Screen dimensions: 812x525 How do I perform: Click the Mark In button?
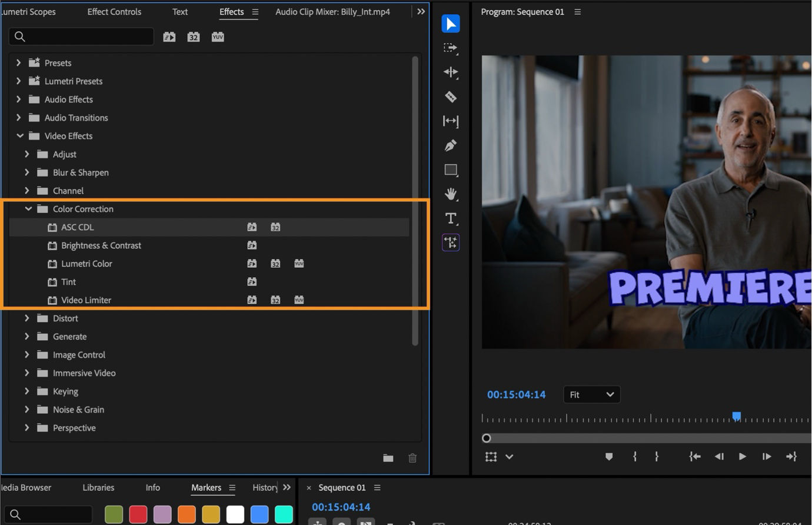pyautogui.click(x=635, y=457)
